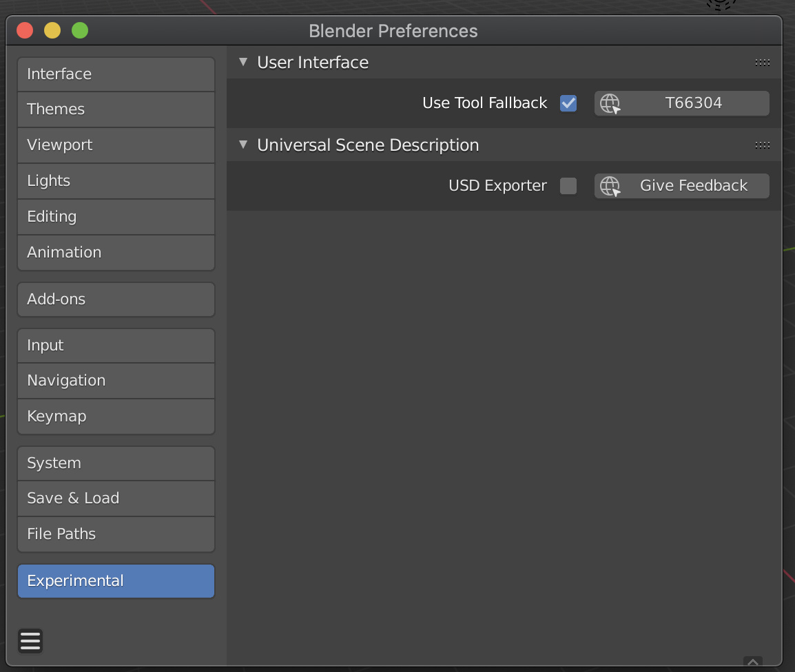Viewport: 795px width, 672px height.
Task: View the Input preferences
Action: click(116, 345)
